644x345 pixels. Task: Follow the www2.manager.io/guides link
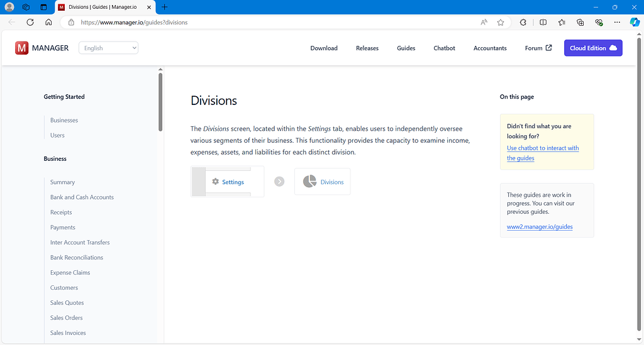[x=540, y=226]
